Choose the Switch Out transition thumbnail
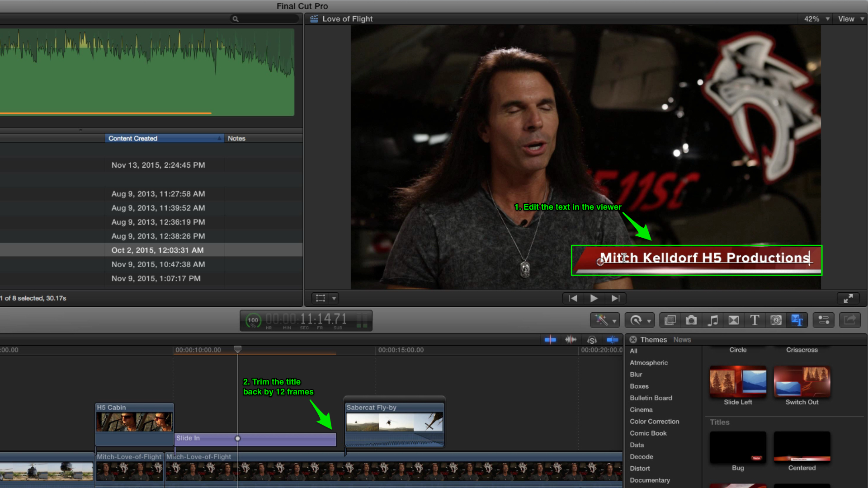The width and height of the screenshot is (868, 488). (802, 381)
